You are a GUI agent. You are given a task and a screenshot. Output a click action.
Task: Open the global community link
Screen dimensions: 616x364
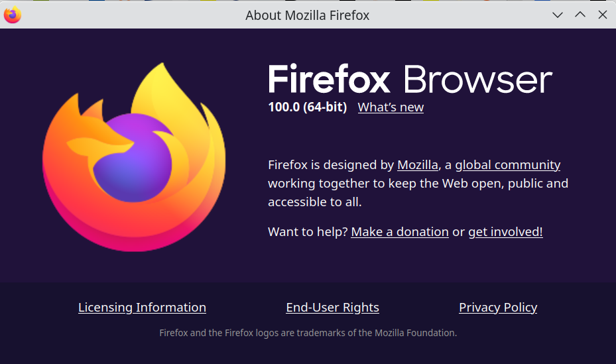tap(507, 164)
